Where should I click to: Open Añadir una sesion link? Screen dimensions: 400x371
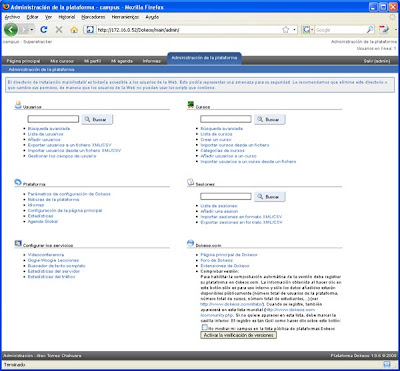pos(219,211)
